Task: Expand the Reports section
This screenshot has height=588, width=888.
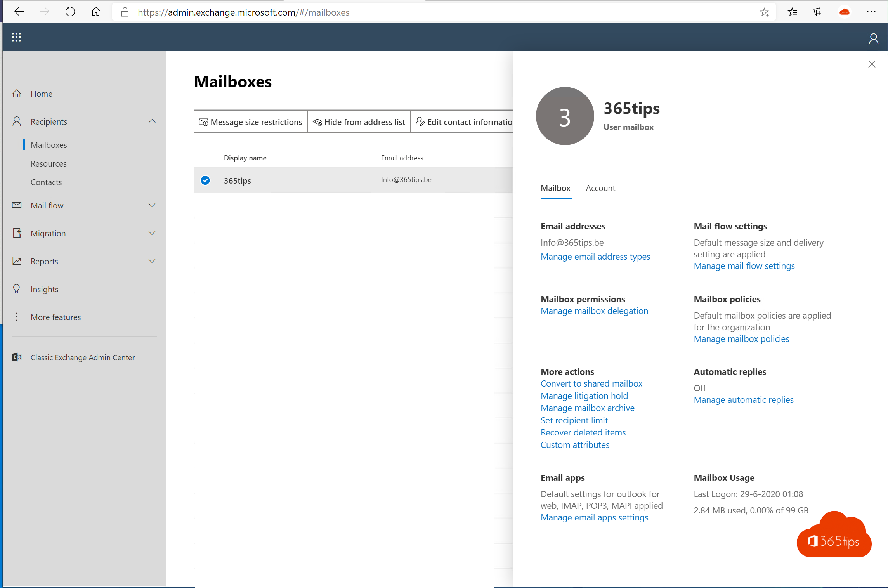Action: 152,261
